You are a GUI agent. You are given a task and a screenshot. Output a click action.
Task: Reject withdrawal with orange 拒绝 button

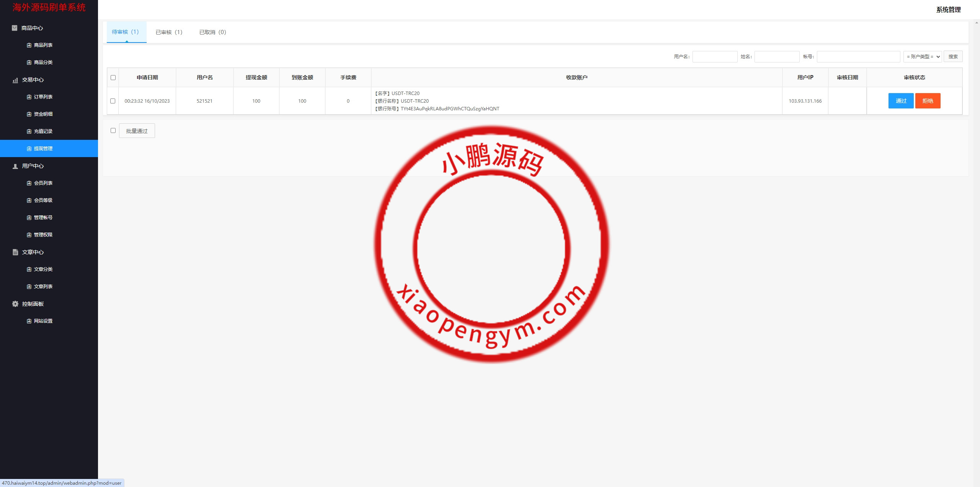[x=928, y=101]
